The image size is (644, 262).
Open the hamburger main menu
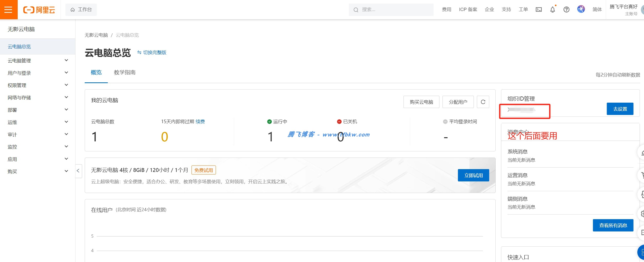[8, 9]
